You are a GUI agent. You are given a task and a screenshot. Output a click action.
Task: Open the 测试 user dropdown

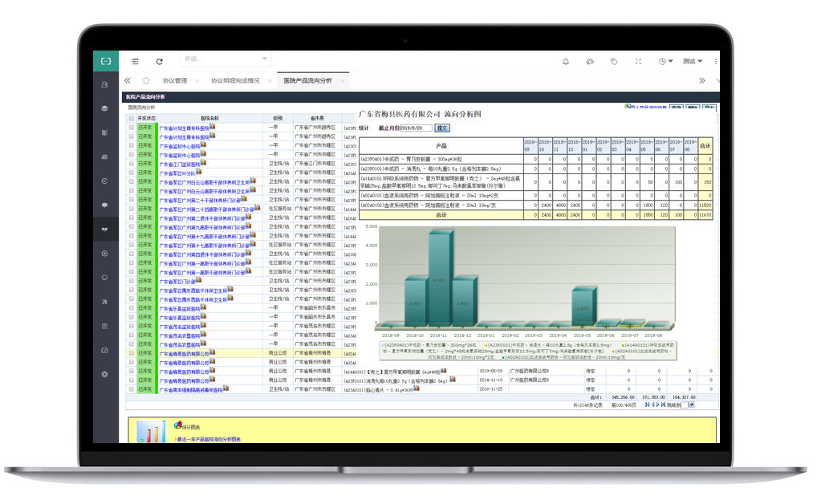point(693,62)
